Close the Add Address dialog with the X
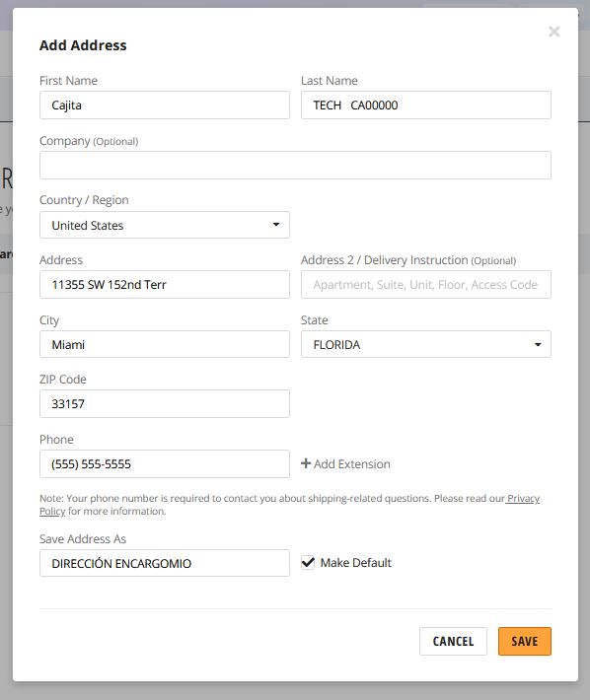The image size is (590, 700). pos(553,32)
